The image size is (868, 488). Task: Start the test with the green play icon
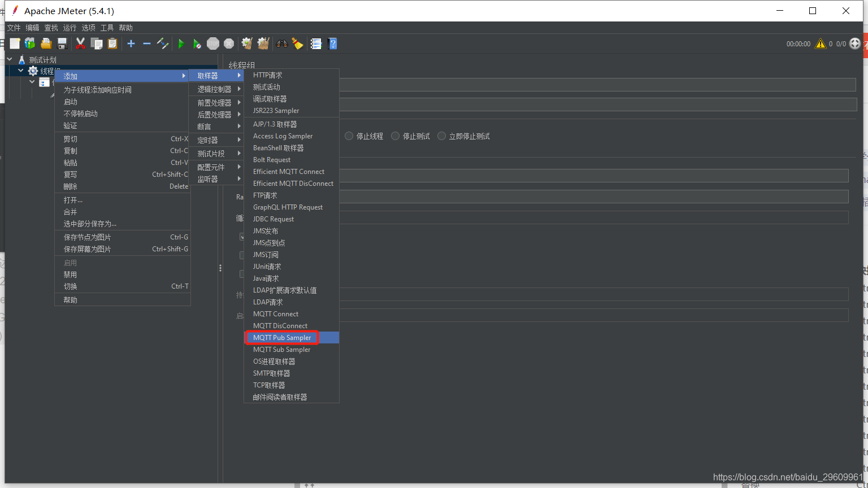181,43
